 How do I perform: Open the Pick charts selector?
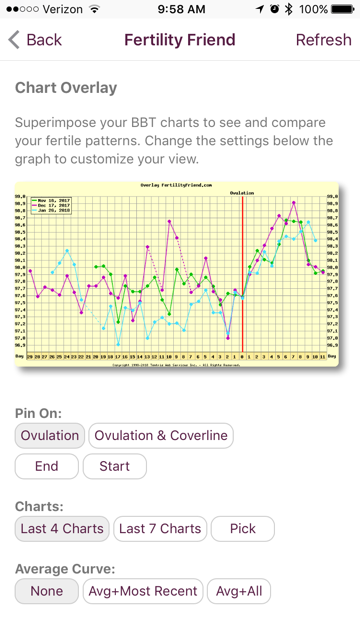[243, 529]
